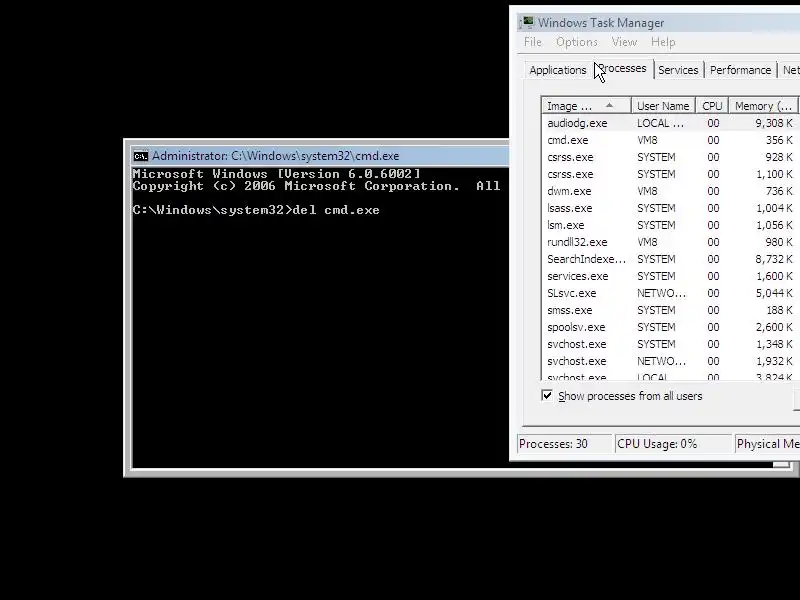Click the NETWO... user of SLsvc.exe row
Viewport: 800px width, 600px height.
tap(661, 293)
